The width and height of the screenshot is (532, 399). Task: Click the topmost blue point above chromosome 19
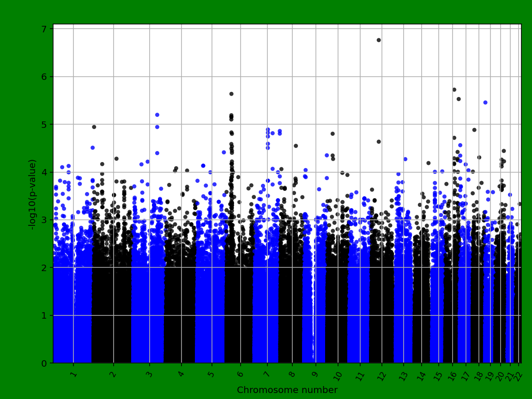pyautogui.click(x=485, y=102)
